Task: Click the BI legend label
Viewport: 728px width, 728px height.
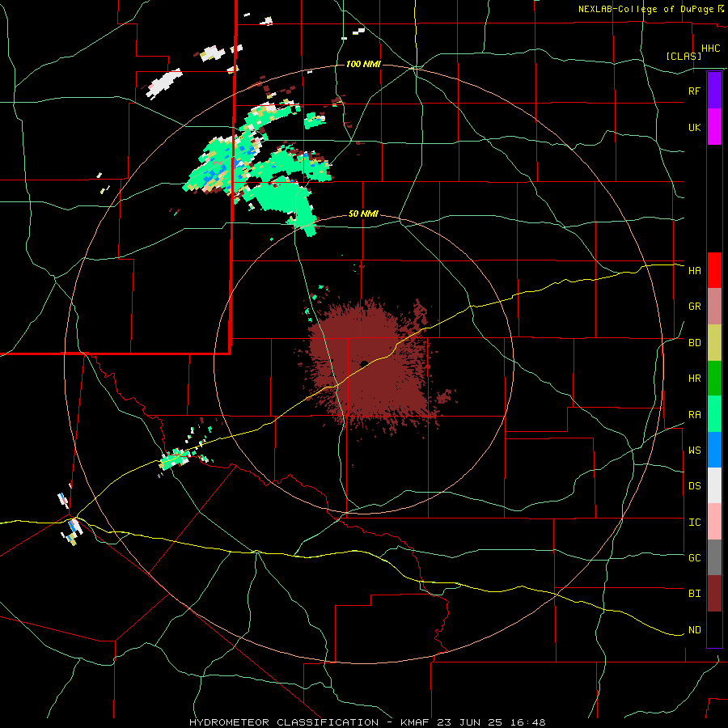Action: coord(694,594)
